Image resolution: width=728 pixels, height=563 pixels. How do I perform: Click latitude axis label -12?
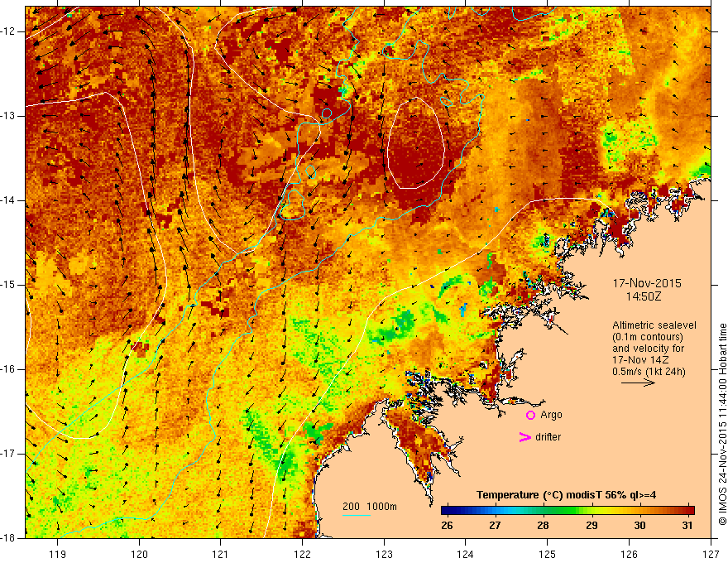9,31
